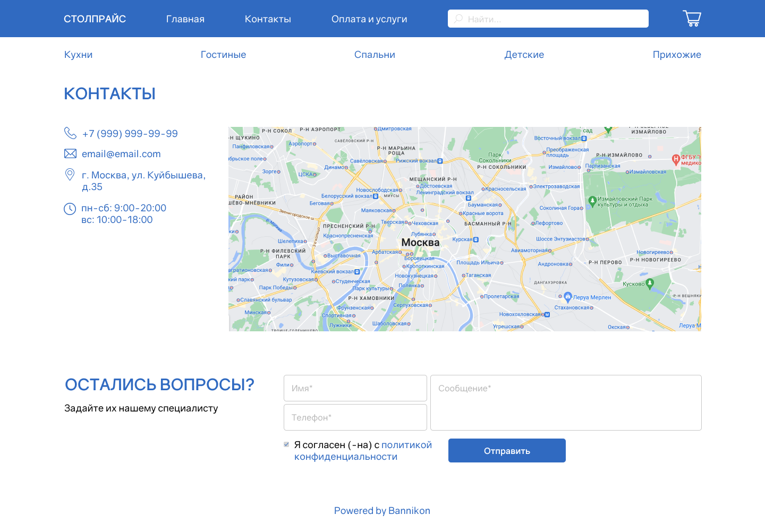The image size is (765, 532).
Task: Click the Парк Сокольники label on map
Action: [x=495, y=158]
